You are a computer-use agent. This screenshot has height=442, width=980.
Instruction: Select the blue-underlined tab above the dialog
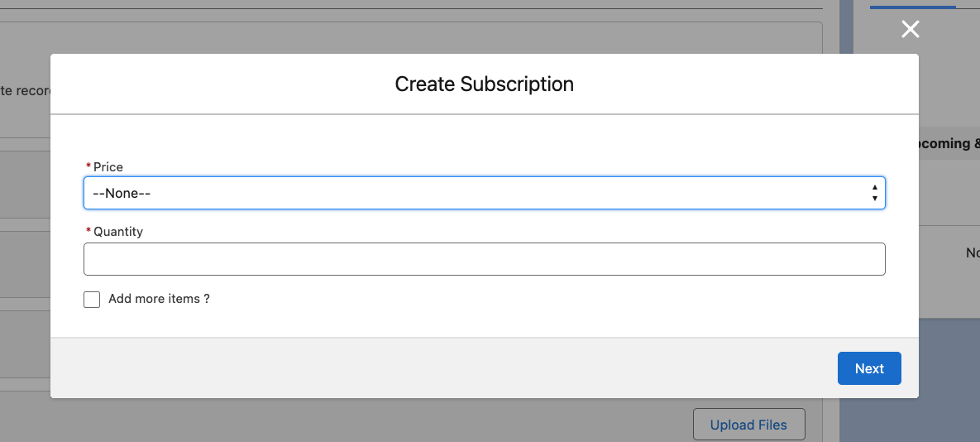pos(912,5)
